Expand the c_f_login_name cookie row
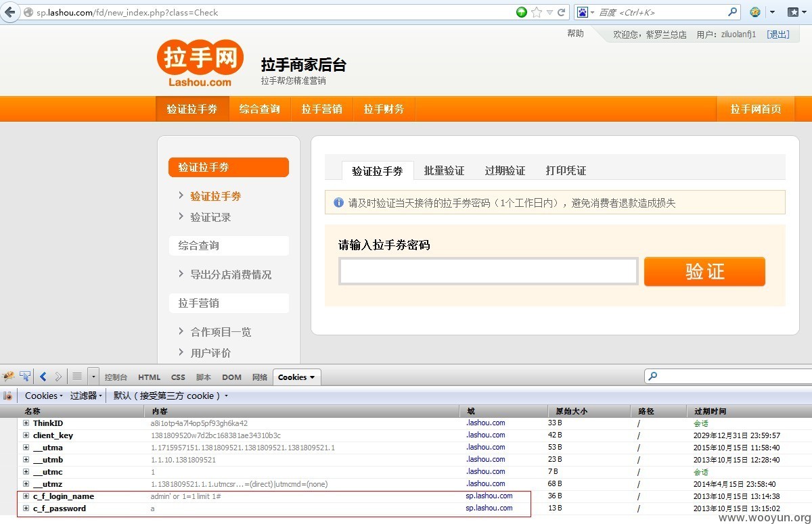The width and height of the screenshot is (812, 524). point(26,496)
